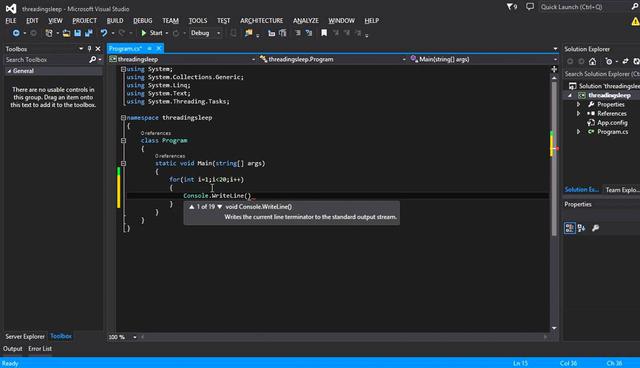Click the Save floppy disk icon
640x368 pixels.
(x=78, y=33)
